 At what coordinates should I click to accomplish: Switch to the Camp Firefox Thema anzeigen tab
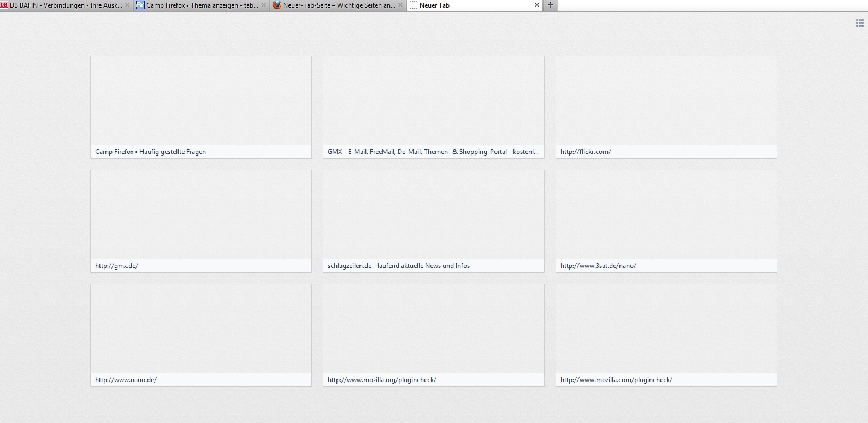[202, 5]
